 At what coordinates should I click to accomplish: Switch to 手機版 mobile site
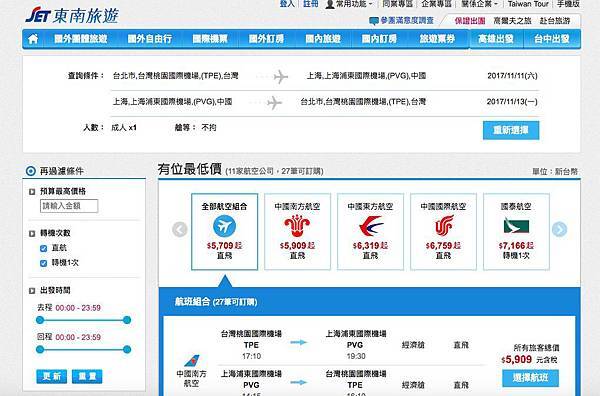point(568,4)
